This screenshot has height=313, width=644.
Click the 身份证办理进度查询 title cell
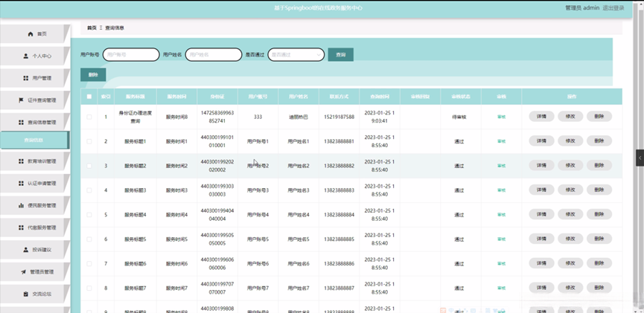[136, 117]
